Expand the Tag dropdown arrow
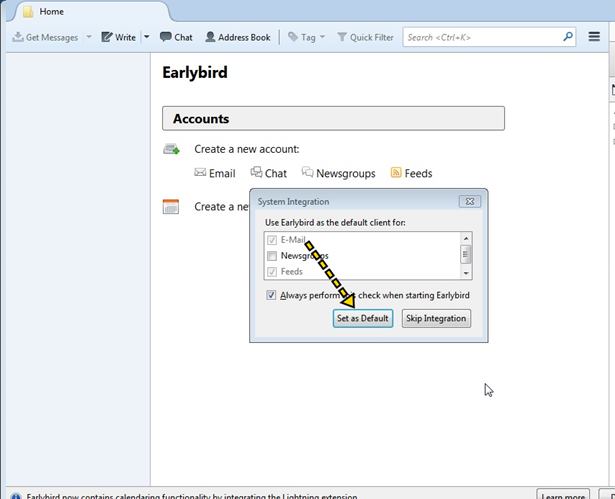 (x=322, y=37)
